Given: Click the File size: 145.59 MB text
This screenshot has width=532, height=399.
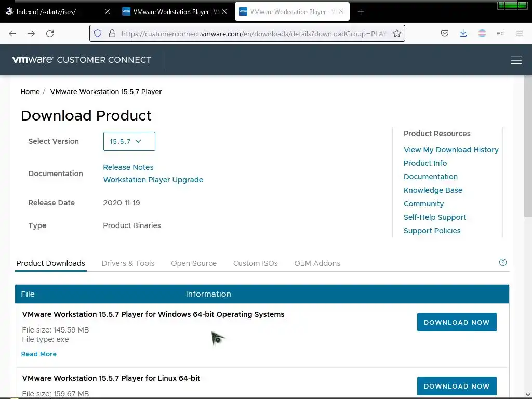Looking at the screenshot, I should 55,330.
